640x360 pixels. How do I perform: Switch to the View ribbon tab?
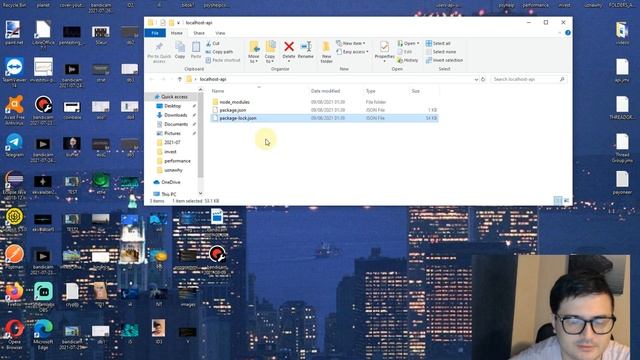[x=220, y=33]
